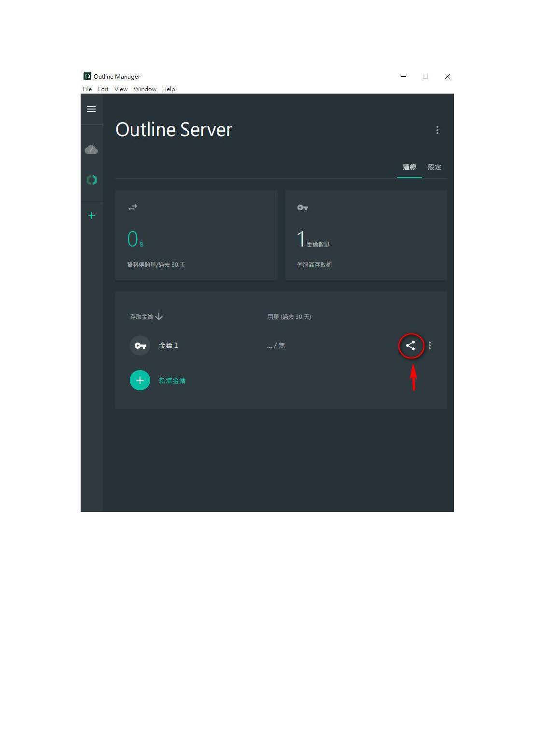The image size is (535, 756).
Task: Open the File menu
Action: coord(87,89)
